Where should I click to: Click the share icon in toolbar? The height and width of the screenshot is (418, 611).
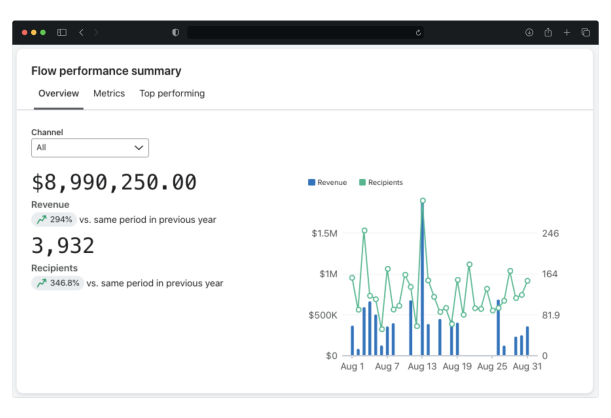[548, 32]
